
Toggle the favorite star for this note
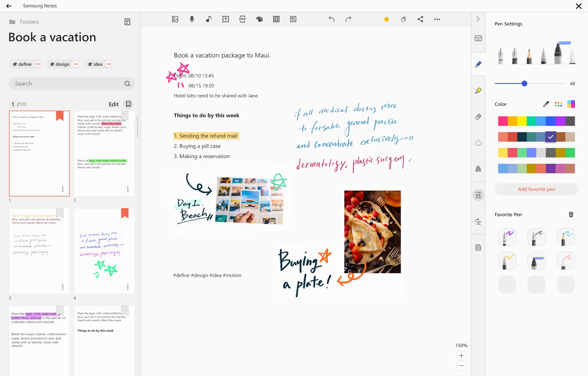tap(386, 19)
